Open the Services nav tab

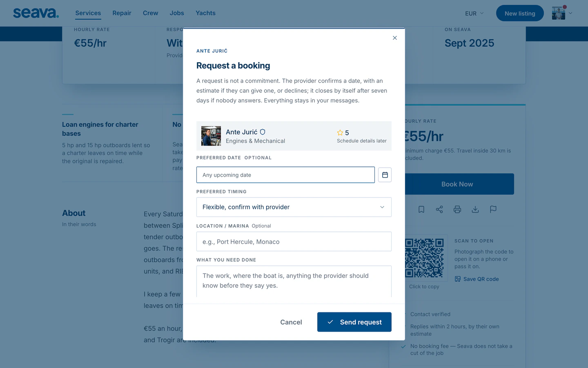click(88, 13)
